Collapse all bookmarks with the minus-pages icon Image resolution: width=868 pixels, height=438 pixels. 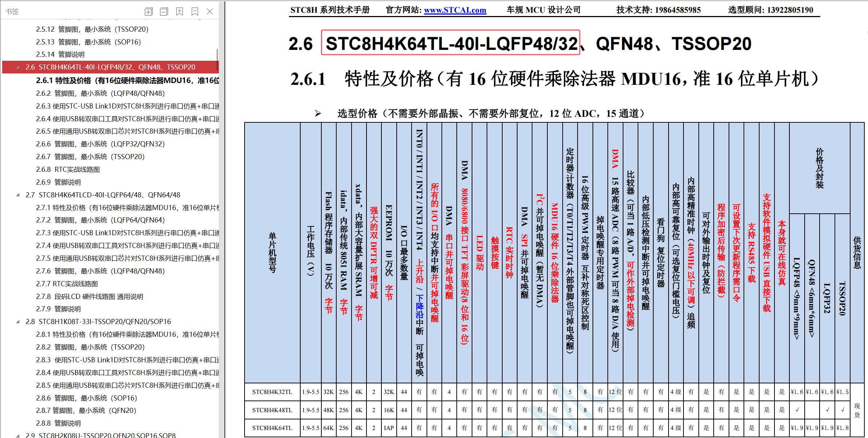[164, 12]
